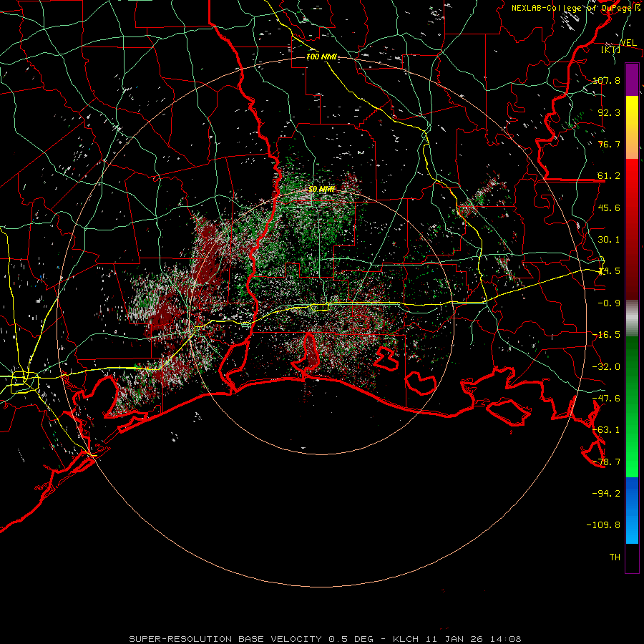Click the [KT] units label
Viewport: 644px width, 644px height.
(611, 49)
